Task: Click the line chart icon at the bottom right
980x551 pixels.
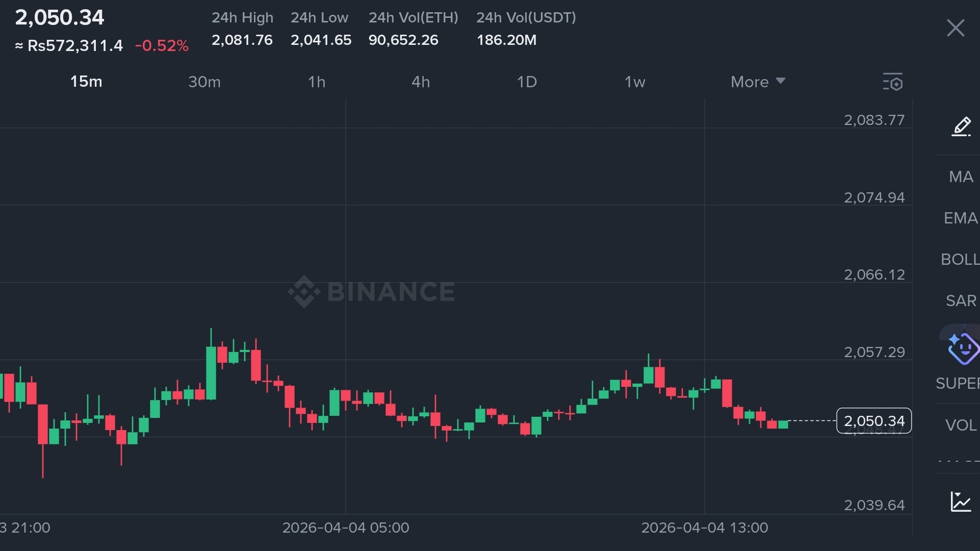Action: [961, 502]
